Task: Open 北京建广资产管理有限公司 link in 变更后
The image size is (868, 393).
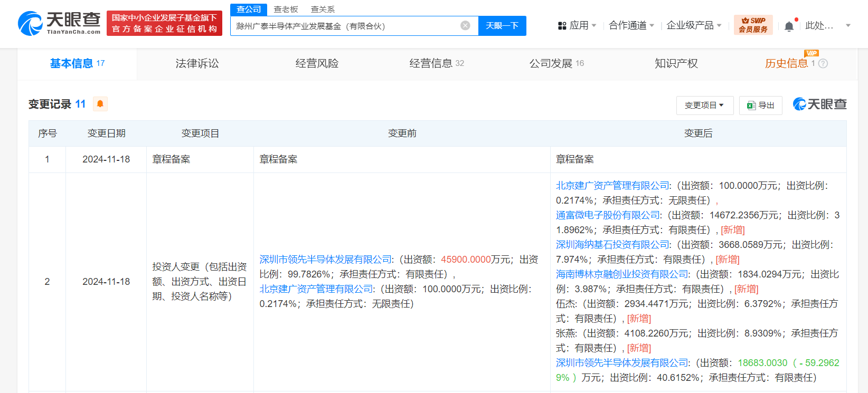Action: pyautogui.click(x=613, y=186)
